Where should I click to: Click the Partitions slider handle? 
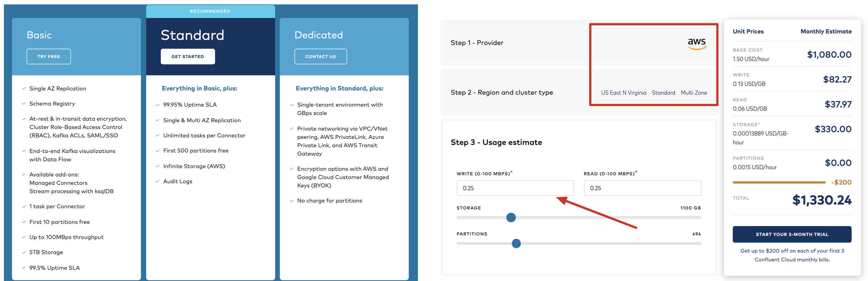516,243
